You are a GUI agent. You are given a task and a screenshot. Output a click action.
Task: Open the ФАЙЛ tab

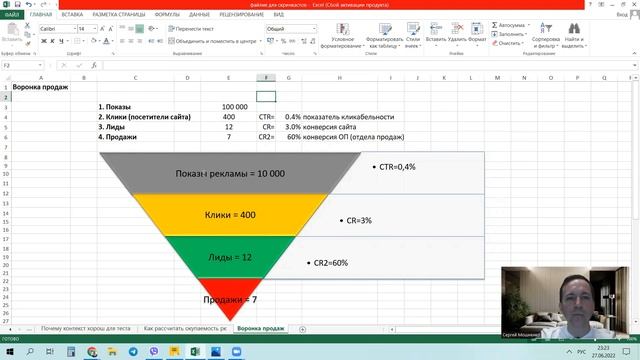click(x=12, y=15)
